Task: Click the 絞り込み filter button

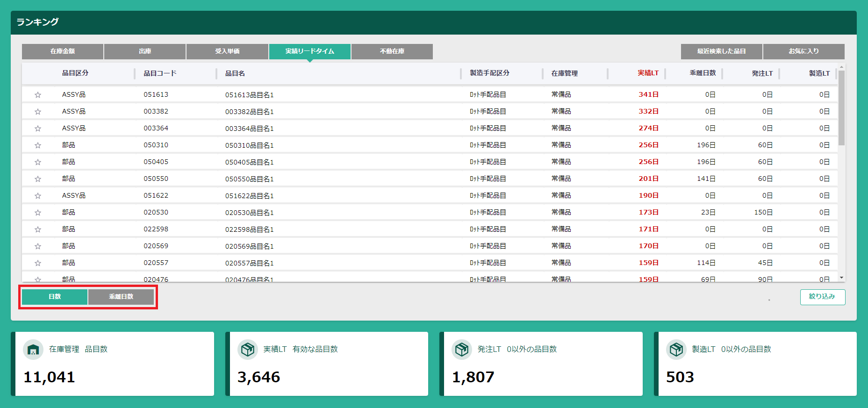Action: pos(822,297)
